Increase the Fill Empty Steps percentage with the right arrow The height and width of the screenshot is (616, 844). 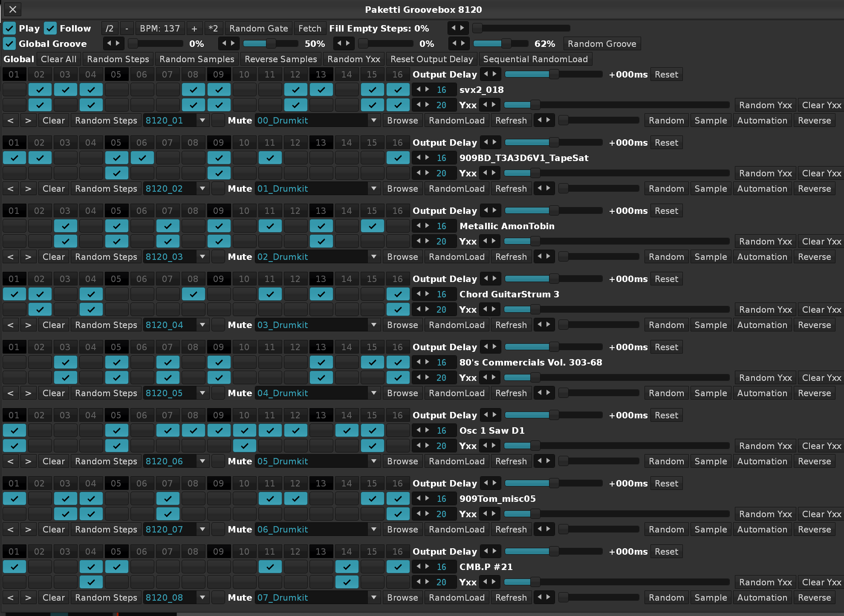[x=462, y=28]
